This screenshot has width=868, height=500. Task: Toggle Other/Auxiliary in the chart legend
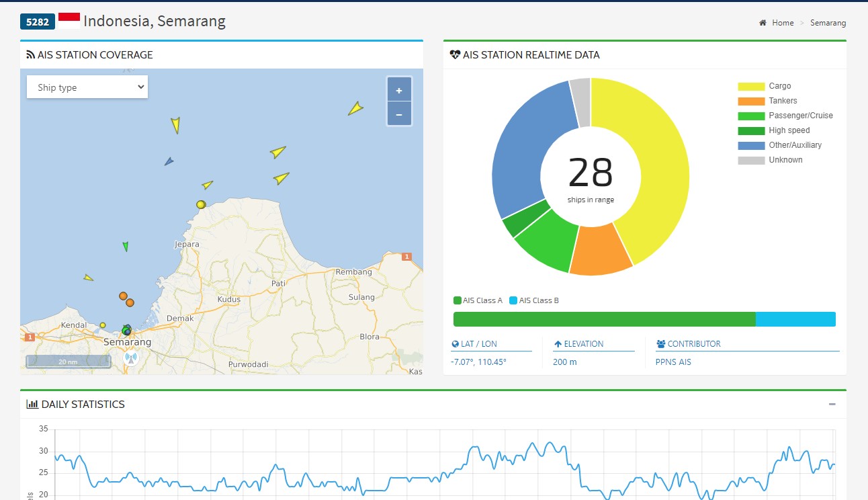[x=795, y=145]
